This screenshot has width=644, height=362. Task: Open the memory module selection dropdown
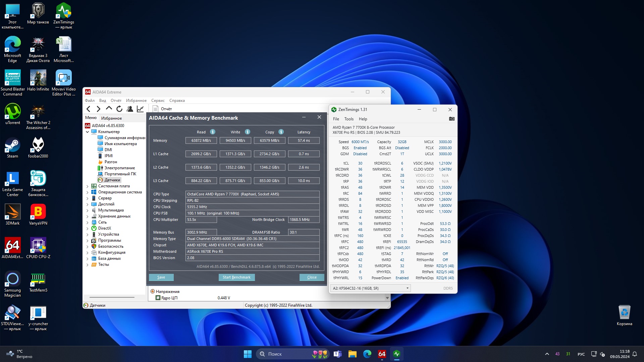(x=370, y=288)
